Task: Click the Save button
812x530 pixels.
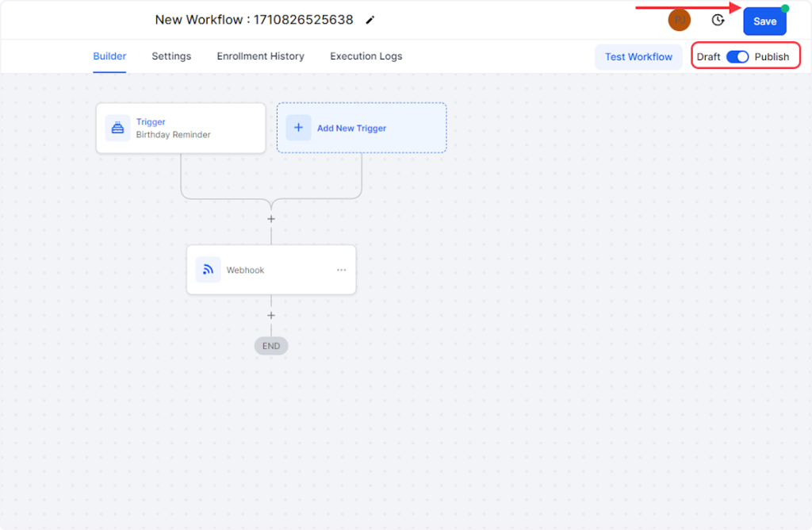Action: pyautogui.click(x=764, y=21)
